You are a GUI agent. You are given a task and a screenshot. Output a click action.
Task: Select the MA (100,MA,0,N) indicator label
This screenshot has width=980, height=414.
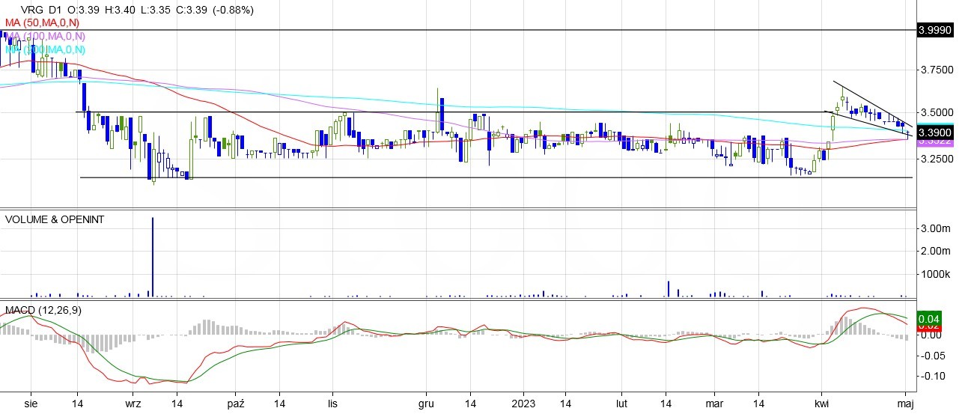point(45,36)
